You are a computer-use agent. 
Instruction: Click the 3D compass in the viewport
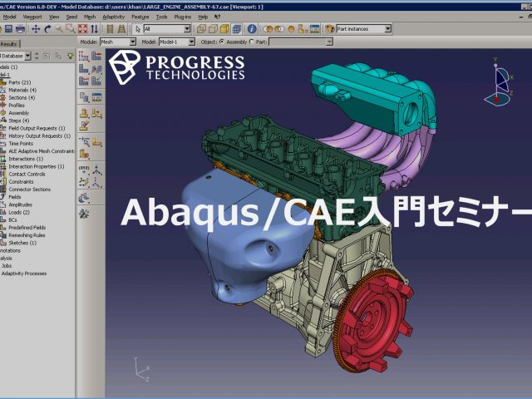499,82
